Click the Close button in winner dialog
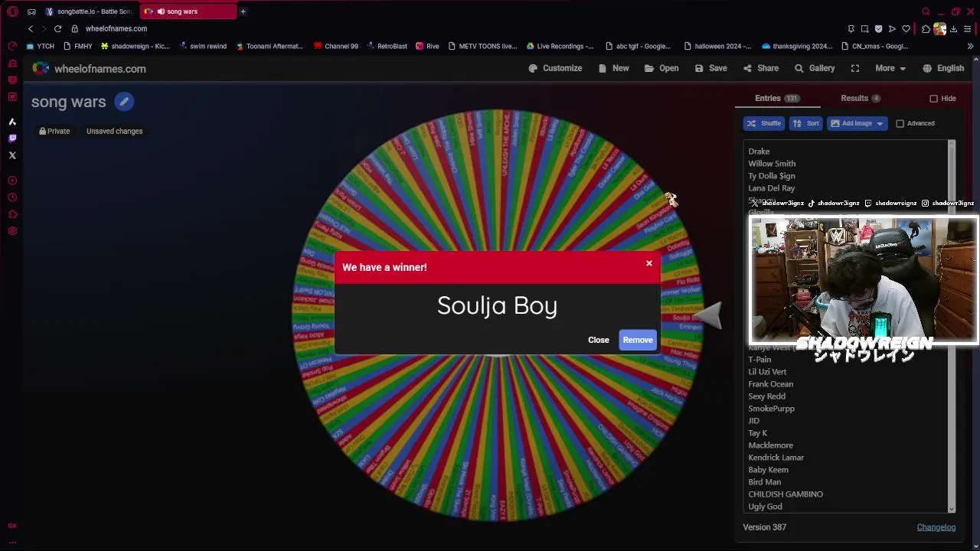Screen dimensions: 980x551 [x=599, y=340]
